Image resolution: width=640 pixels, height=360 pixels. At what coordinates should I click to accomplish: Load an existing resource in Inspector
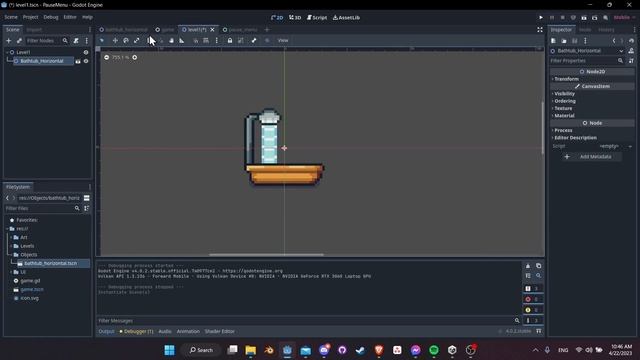(564, 41)
